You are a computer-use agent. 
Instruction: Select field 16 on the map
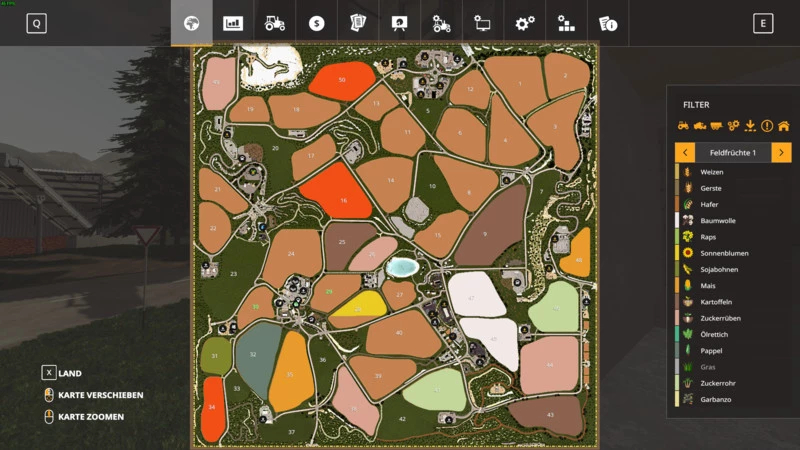pos(338,193)
